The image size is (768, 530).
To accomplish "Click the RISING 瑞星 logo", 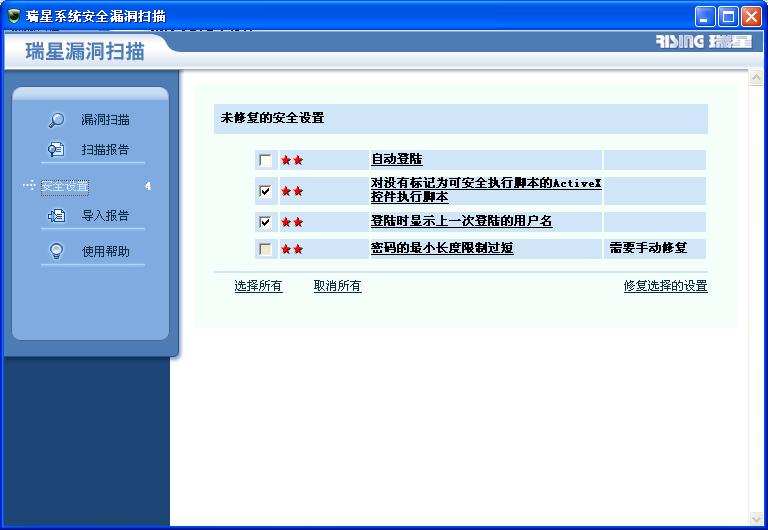I will [704, 41].
